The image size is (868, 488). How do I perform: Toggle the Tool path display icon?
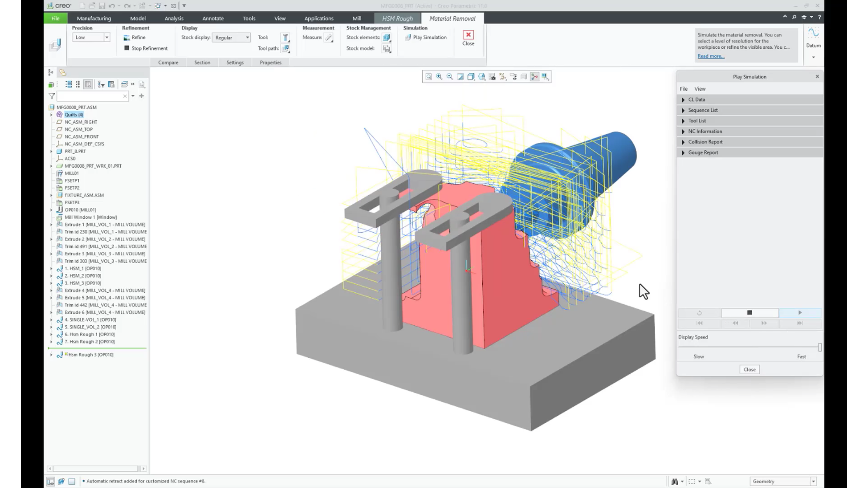coord(285,48)
